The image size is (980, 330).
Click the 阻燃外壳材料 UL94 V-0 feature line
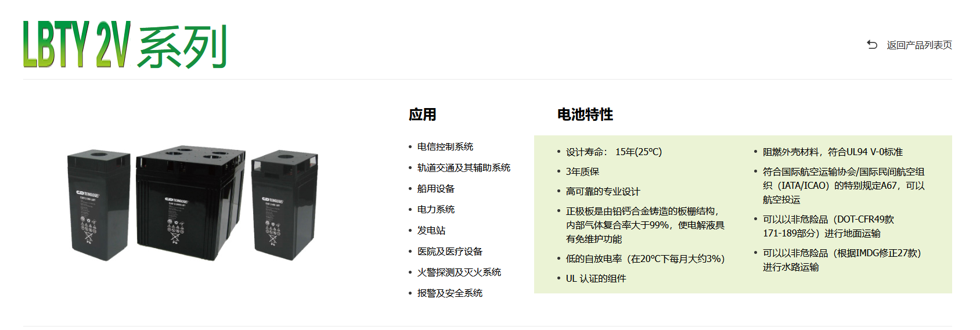coord(833,152)
